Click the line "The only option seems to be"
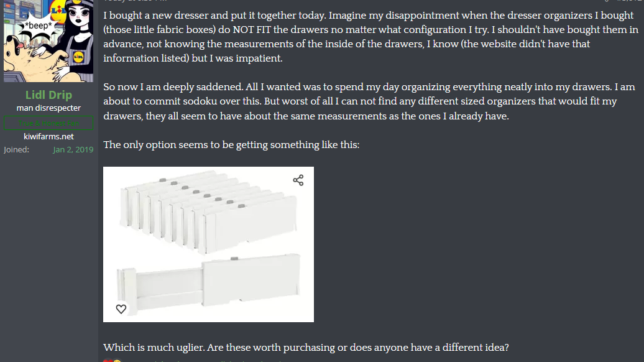Image resolution: width=644 pixels, height=362 pixels. coord(231,145)
